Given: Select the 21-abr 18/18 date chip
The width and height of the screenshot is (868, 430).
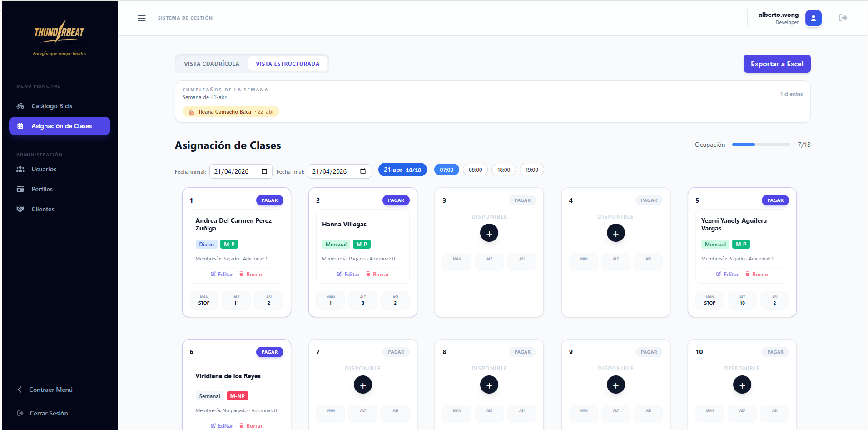Looking at the screenshot, I should click(402, 170).
